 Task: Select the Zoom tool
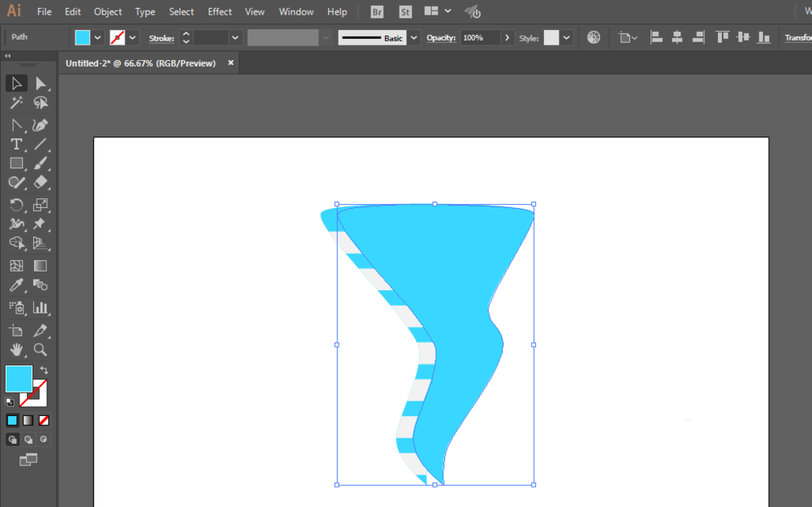[41, 349]
